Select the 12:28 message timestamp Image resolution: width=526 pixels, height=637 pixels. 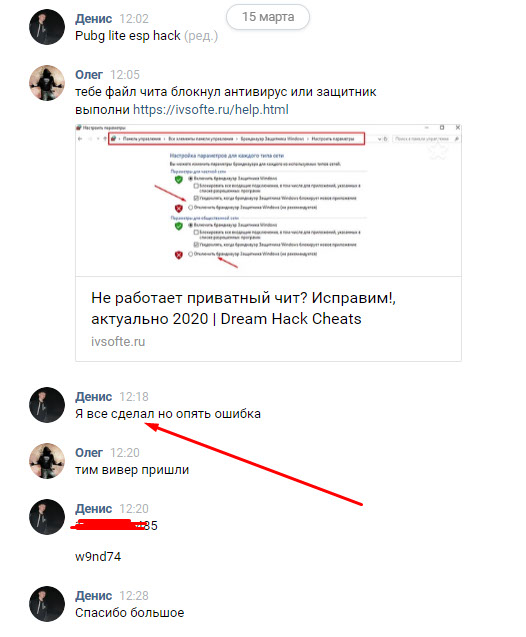click(x=134, y=596)
